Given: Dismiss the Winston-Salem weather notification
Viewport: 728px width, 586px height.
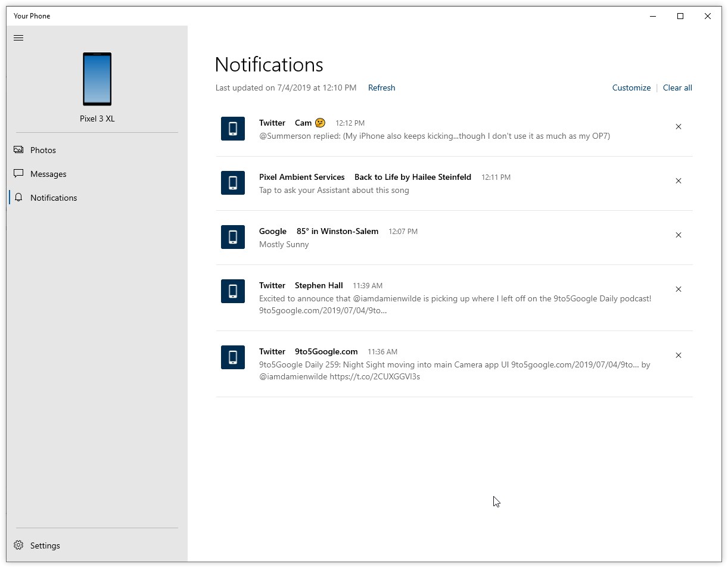Looking at the screenshot, I should point(678,235).
